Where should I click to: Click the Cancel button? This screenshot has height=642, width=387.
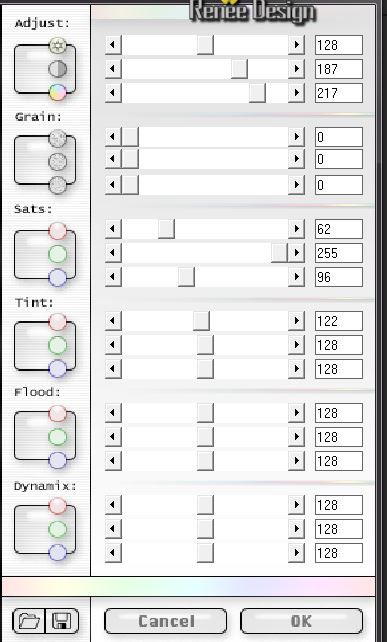[x=166, y=621]
